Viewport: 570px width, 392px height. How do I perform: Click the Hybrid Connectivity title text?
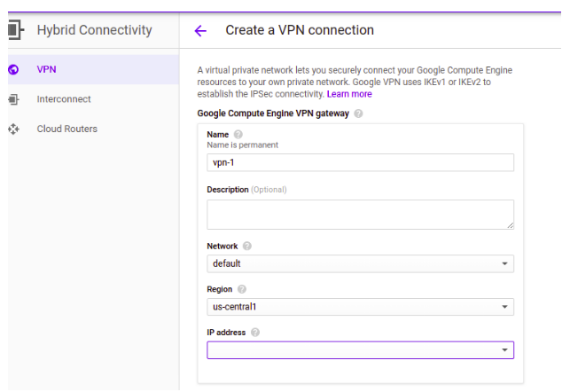click(95, 30)
